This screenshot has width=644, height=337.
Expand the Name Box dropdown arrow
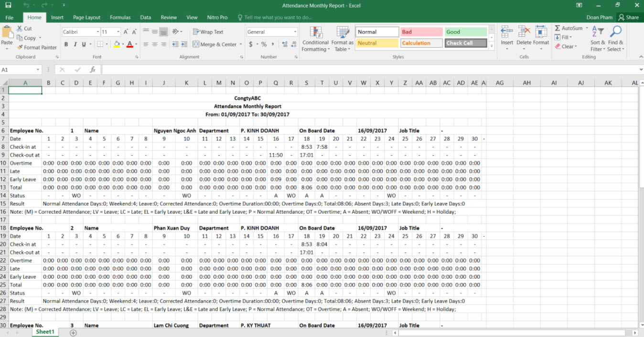pyautogui.click(x=38, y=70)
